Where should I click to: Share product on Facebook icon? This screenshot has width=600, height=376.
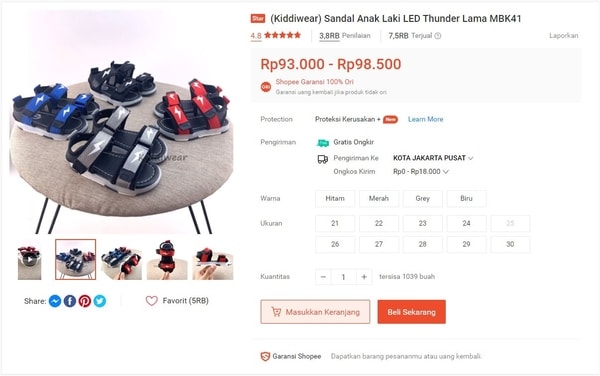[x=70, y=301]
